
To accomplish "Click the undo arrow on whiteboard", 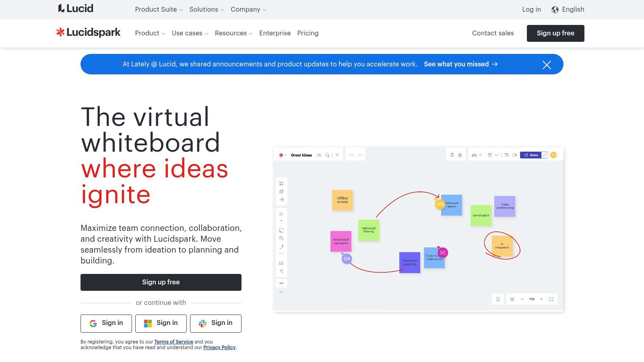I will [x=351, y=155].
